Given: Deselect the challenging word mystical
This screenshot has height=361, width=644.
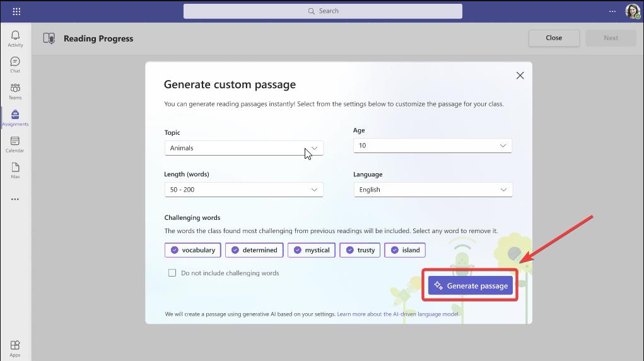Looking at the screenshot, I should coord(312,250).
